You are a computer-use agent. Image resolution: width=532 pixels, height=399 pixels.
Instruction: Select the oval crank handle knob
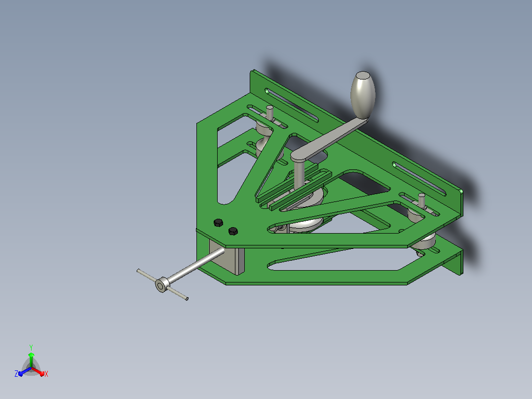click(x=363, y=95)
